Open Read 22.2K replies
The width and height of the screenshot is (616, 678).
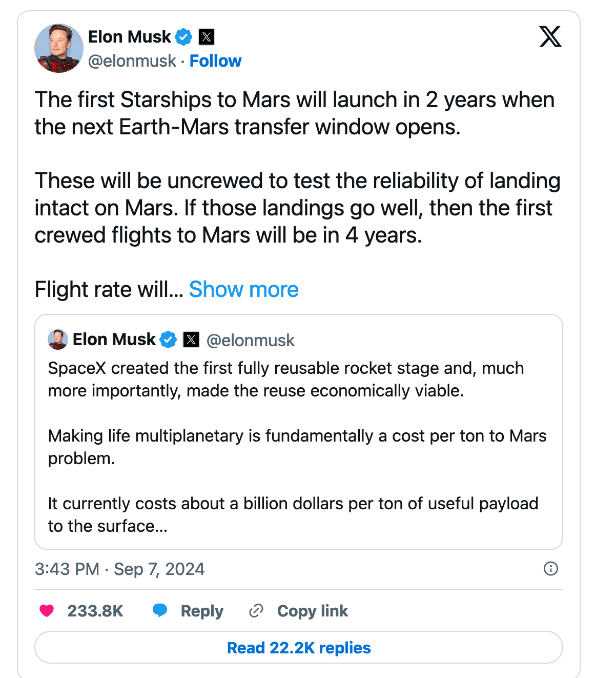click(x=299, y=648)
